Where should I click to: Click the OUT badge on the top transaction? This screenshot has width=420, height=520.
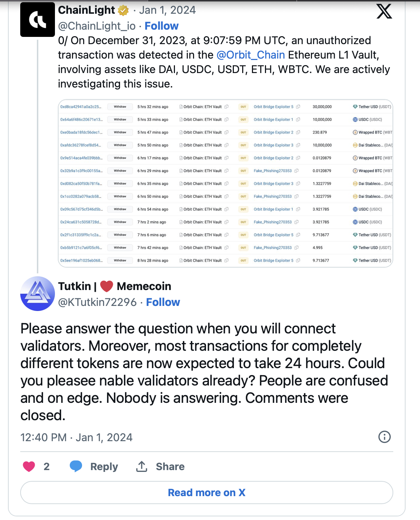coord(244,107)
